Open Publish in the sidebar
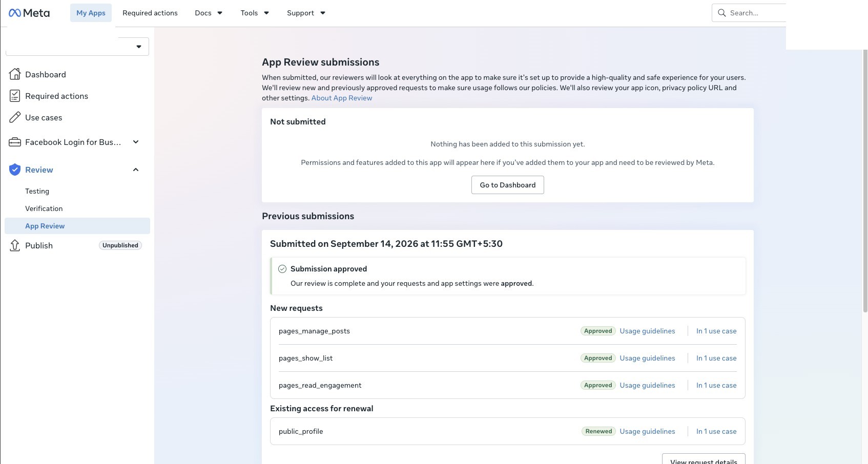 [39, 245]
